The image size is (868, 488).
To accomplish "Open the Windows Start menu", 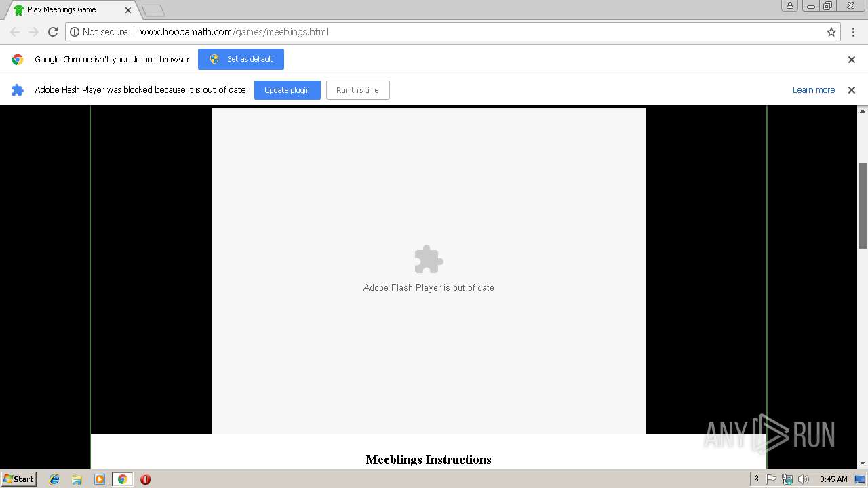I will pos(19,479).
